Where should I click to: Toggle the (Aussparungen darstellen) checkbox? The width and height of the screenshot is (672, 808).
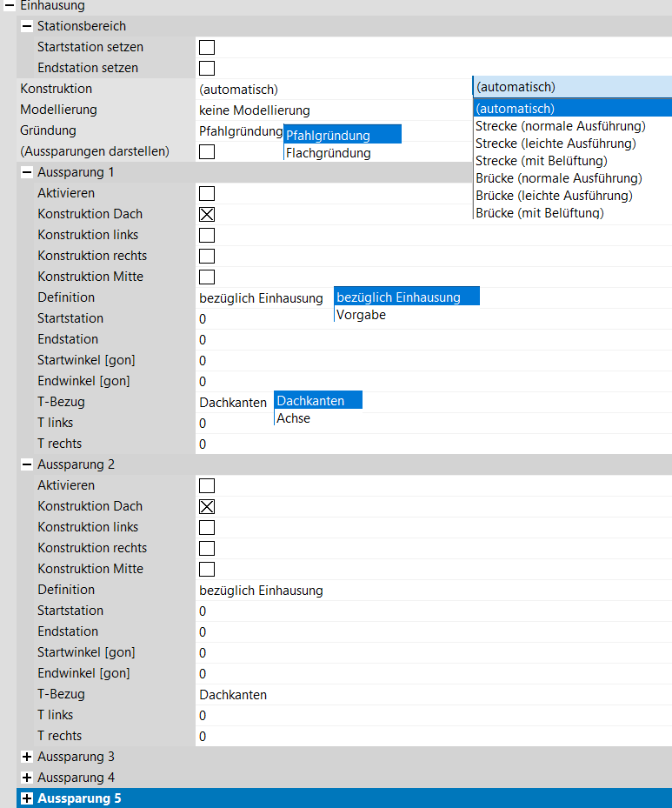[x=207, y=151]
